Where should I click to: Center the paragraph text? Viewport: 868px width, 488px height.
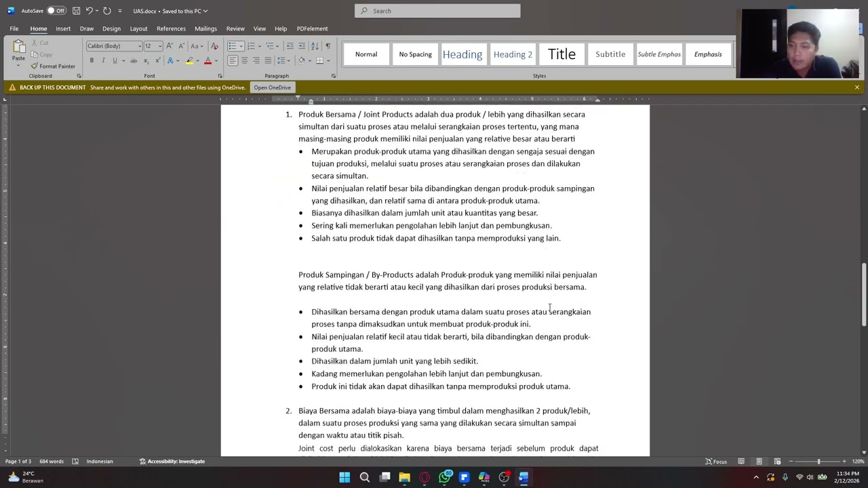[x=244, y=61]
